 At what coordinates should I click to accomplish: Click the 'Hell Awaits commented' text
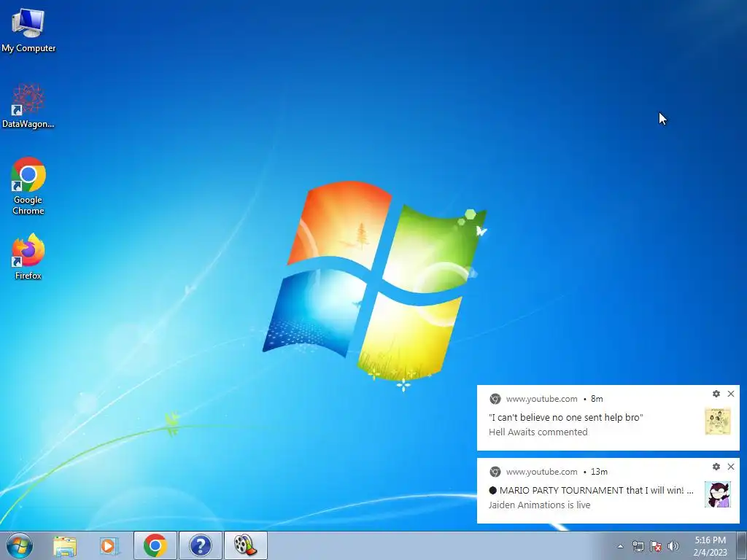click(x=538, y=432)
